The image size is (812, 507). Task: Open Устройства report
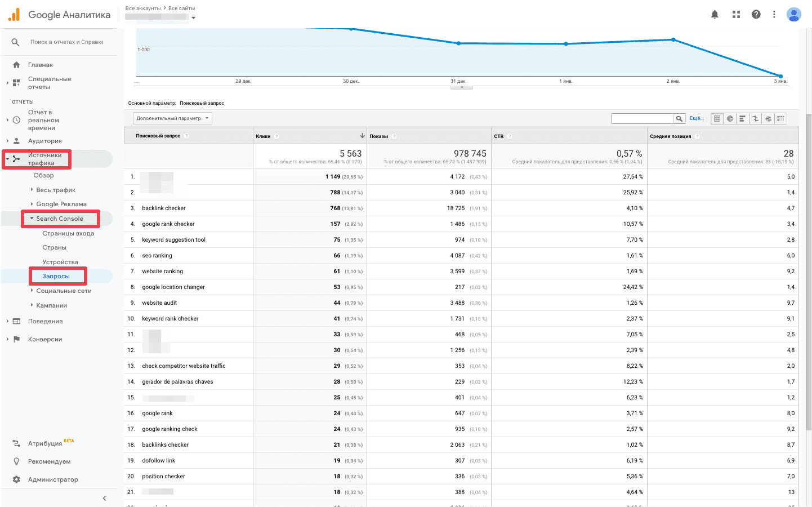60,262
